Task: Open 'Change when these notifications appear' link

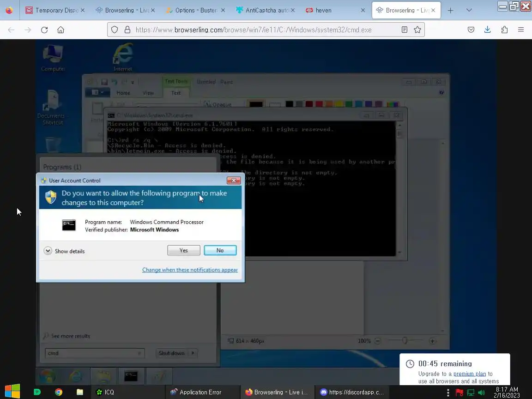Action: 190,270
